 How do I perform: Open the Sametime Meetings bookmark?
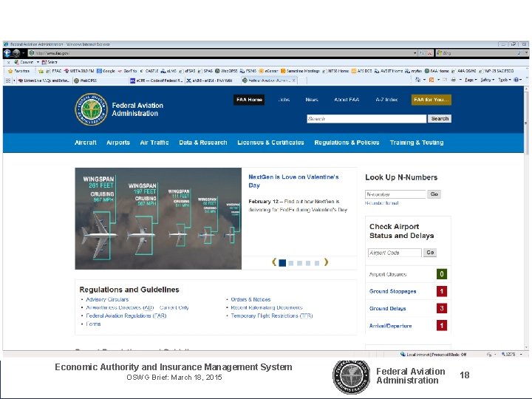click(300, 71)
